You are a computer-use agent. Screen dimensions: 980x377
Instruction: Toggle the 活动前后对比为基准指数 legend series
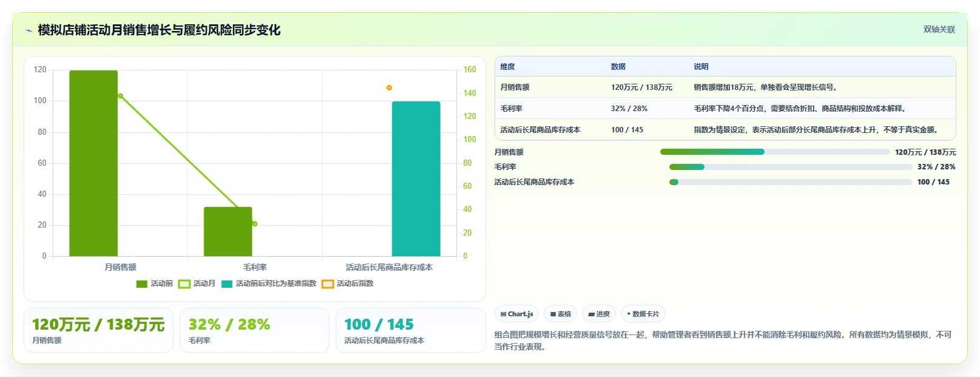269,284
